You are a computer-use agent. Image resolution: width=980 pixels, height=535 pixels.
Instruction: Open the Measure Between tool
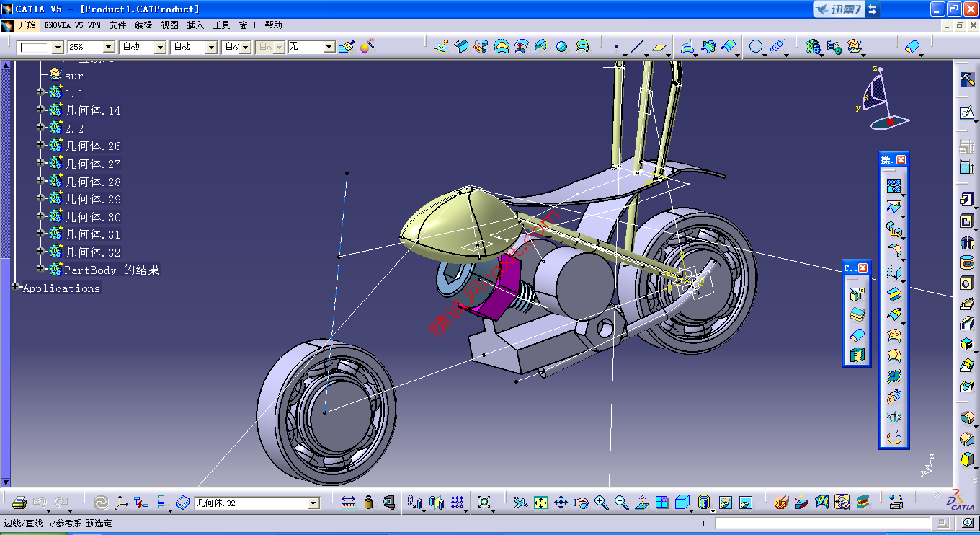[349, 503]
